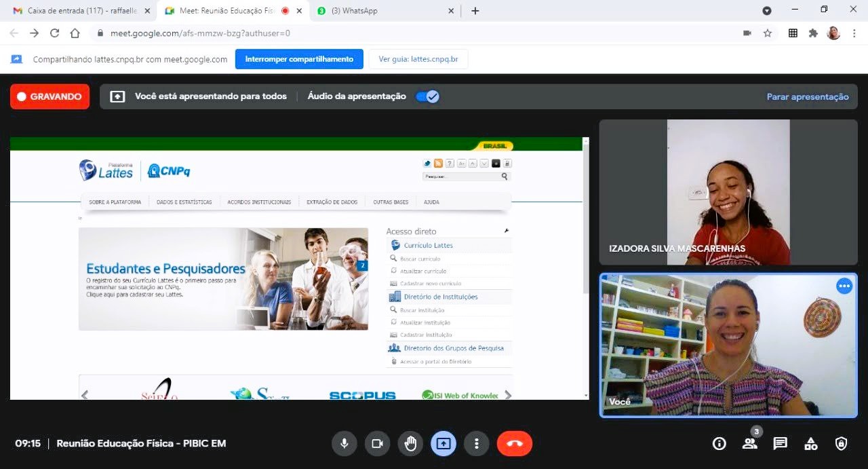Click the present screen icon
The width and height of the screenshot is (868, 469).
coord(443,443)
